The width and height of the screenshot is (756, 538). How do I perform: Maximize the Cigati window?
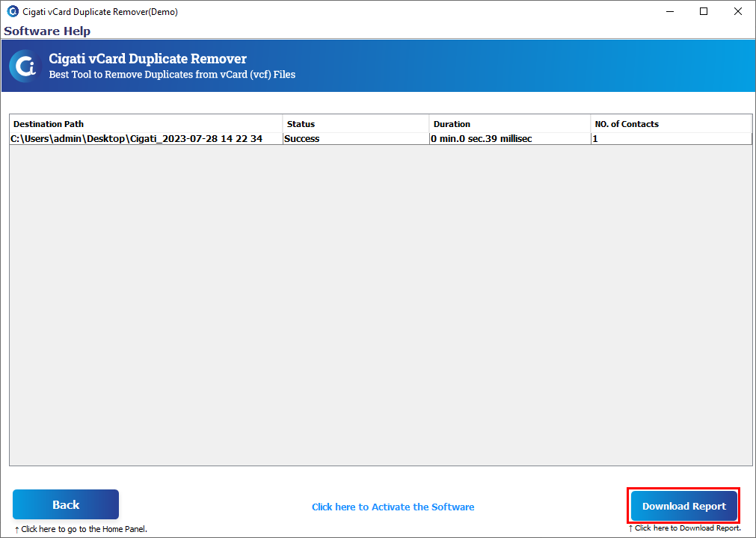(704, 11)
